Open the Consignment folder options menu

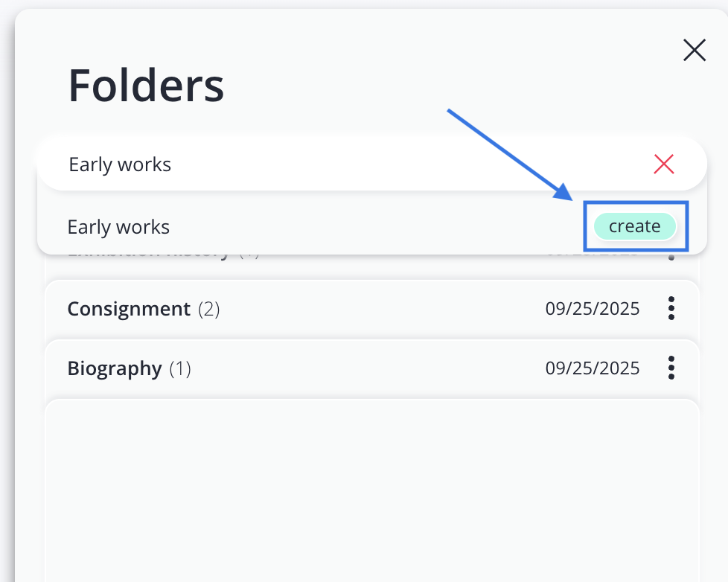pos(671,308)
